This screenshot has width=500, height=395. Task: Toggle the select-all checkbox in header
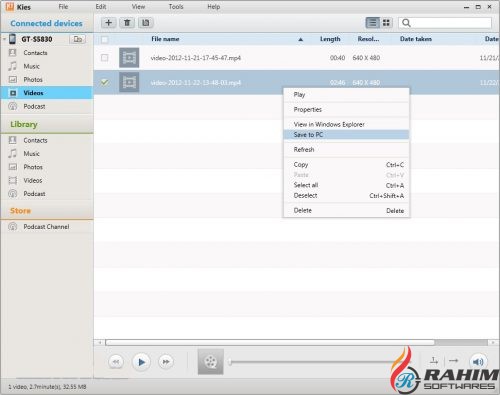click(x=105, y=40)
